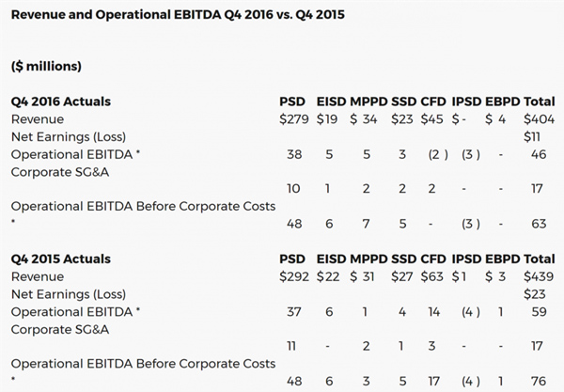
Task: Select Q4 2015 CFD revenue $63
Action: tap(431, 276)
